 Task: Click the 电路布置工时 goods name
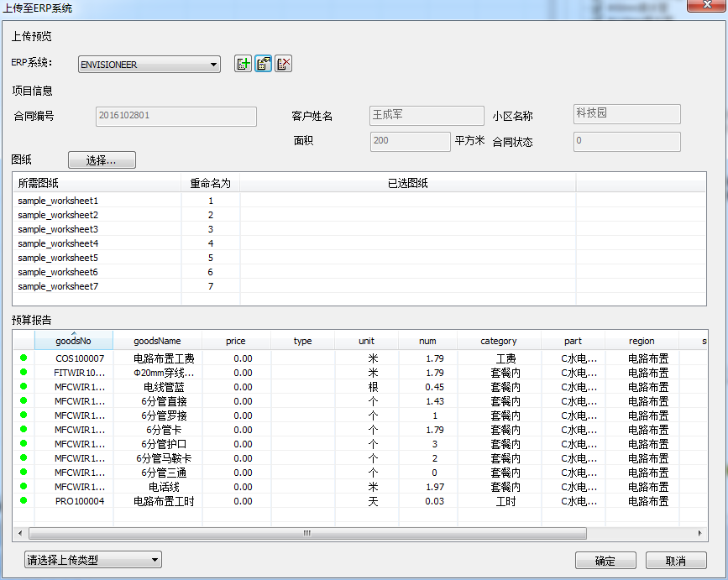[x=164, y=501]
